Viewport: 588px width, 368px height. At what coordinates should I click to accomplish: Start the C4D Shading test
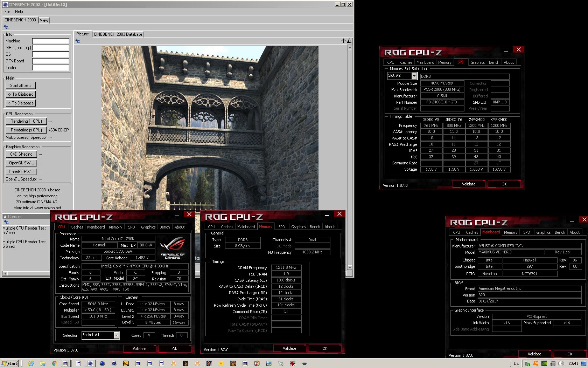tap(21, 154)
